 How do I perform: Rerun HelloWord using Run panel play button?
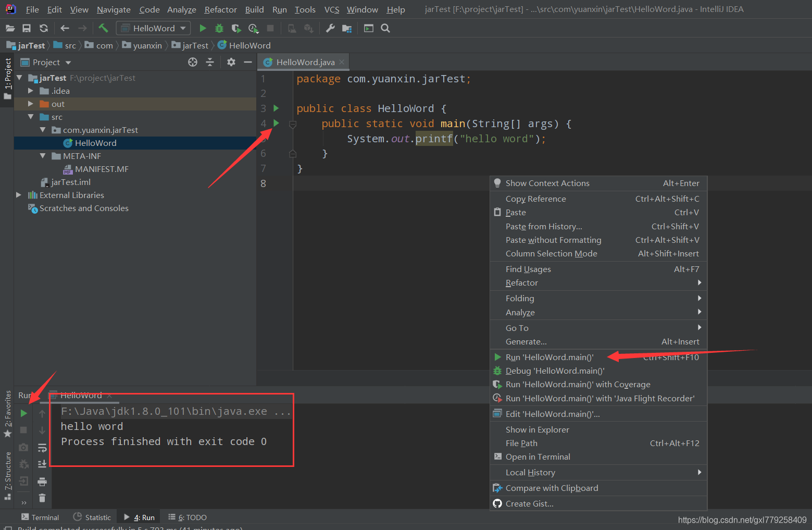pos(23,413)
